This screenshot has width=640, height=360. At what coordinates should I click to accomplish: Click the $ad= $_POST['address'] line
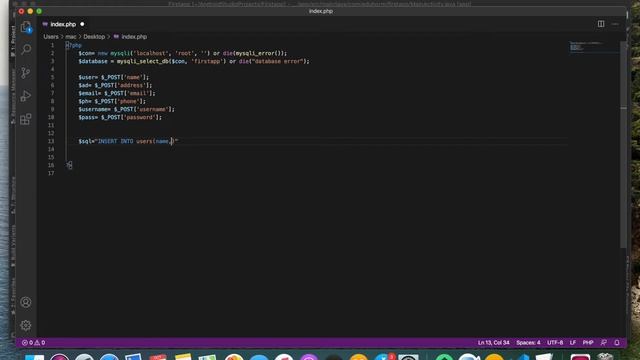(x=115, y=85)
